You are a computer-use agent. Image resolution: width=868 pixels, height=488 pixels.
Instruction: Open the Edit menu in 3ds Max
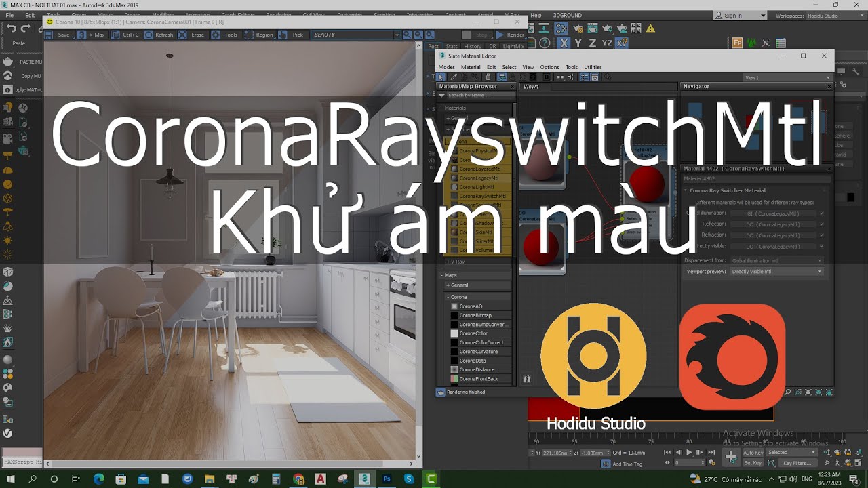[x=30, y=15]
